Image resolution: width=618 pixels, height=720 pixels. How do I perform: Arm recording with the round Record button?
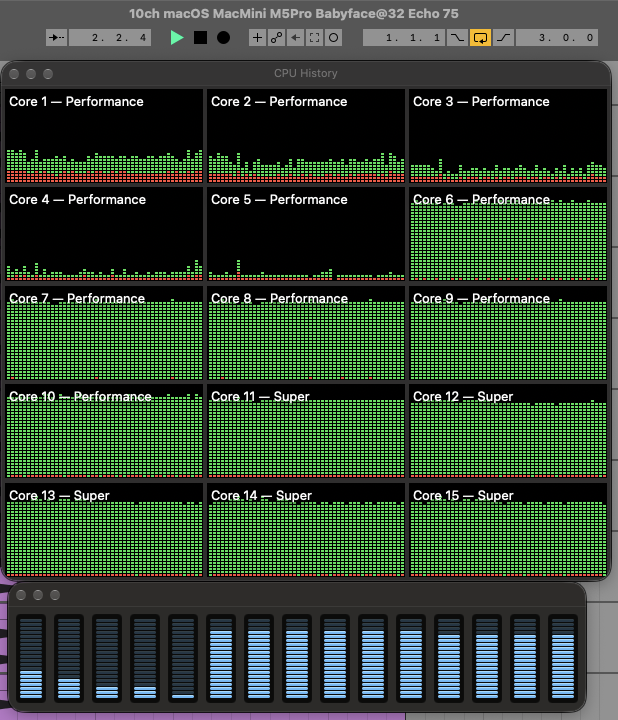223,38
